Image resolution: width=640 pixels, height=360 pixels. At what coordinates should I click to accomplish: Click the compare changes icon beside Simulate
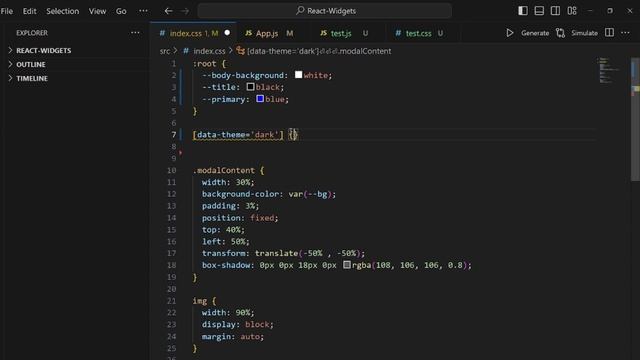point(560,33)
